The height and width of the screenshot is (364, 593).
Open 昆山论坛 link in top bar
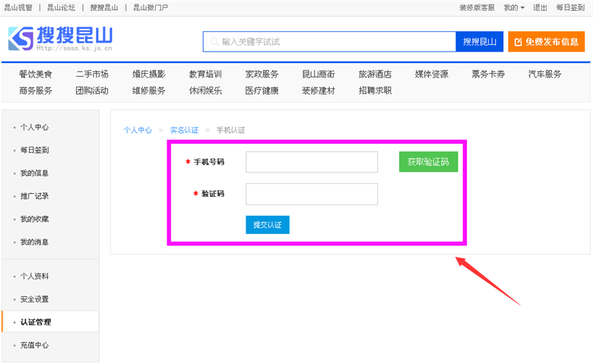(61, 8)
